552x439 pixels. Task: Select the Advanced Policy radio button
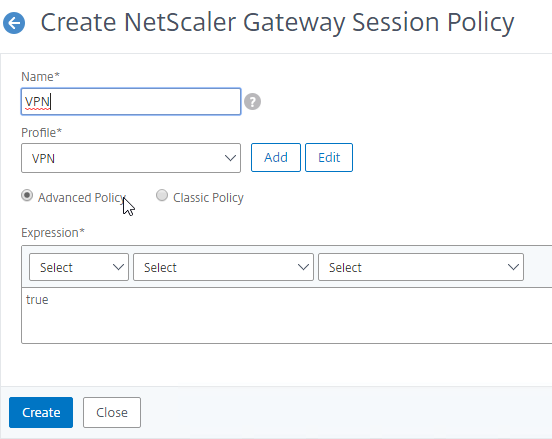(x=27, y=195)
